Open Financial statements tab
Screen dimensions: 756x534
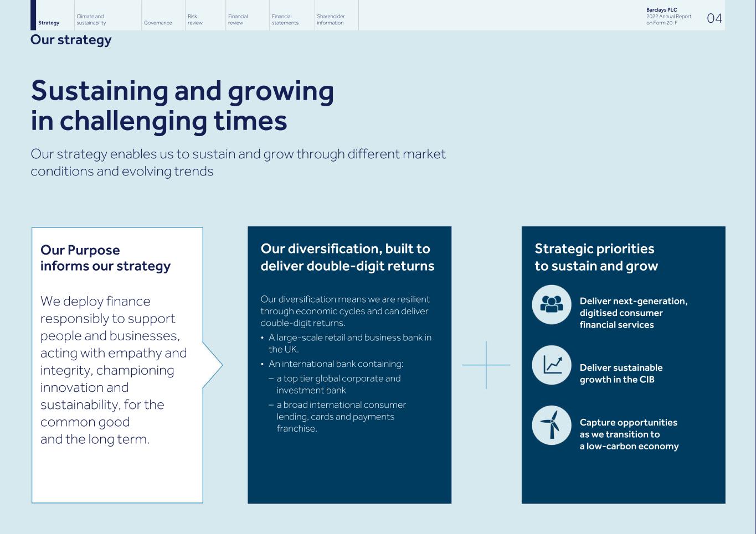[x=285, y=20]
